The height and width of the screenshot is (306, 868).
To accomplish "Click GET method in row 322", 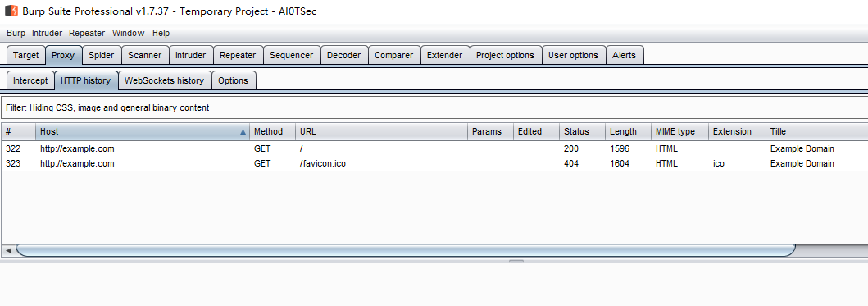I will pos(262,148).
